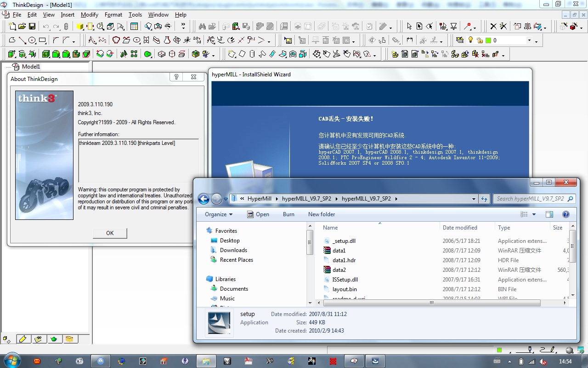Click the Help icon in Explorer window

(x=566, y=214)
